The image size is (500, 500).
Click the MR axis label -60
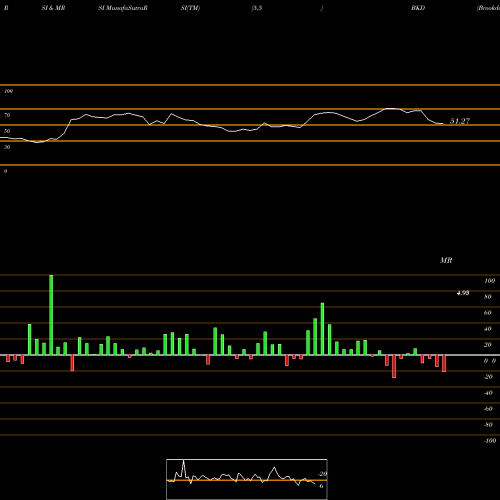coord(488,409)
